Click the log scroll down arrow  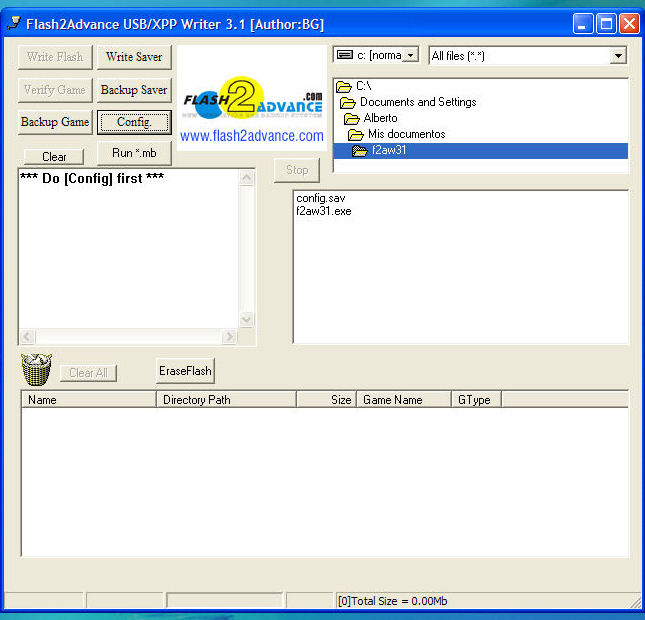(246, 320)
